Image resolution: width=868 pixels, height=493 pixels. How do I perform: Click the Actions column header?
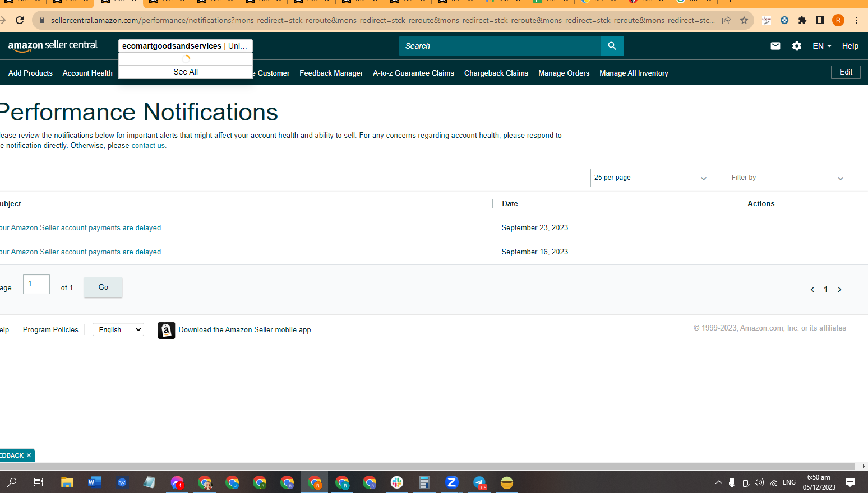pos(761,204)
